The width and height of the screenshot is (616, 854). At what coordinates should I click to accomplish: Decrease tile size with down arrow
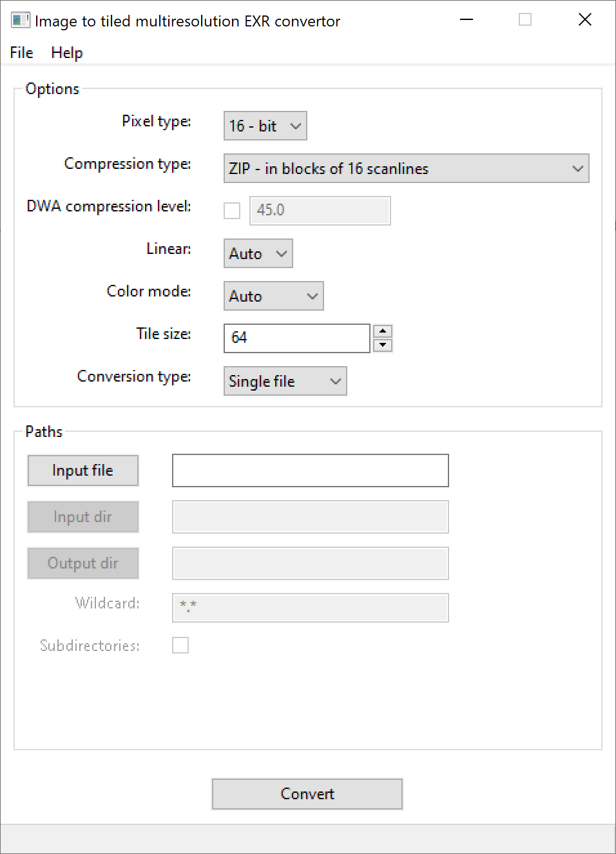[383, 345]
